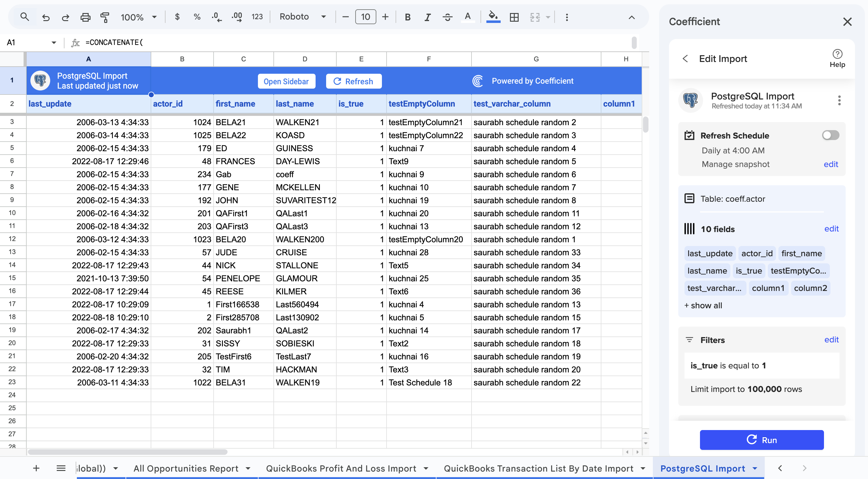Apply strikethrough formatting
The width and height of the screenshot is (868, 479).
click(447, 17)
